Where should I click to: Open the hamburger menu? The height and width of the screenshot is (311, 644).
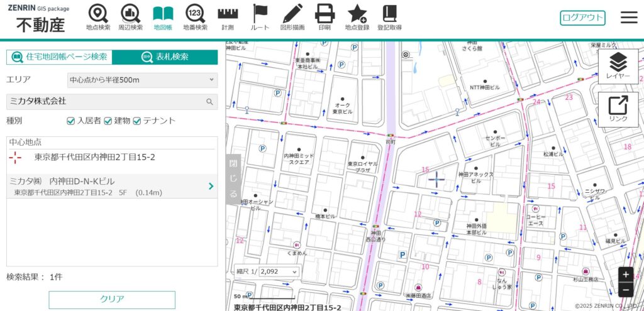[x=629, y=18]
